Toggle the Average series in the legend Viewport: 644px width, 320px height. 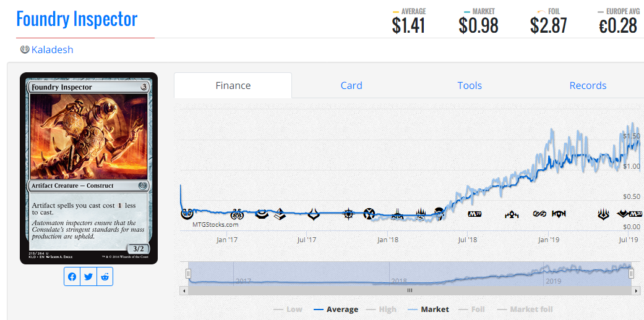point(335,309)
